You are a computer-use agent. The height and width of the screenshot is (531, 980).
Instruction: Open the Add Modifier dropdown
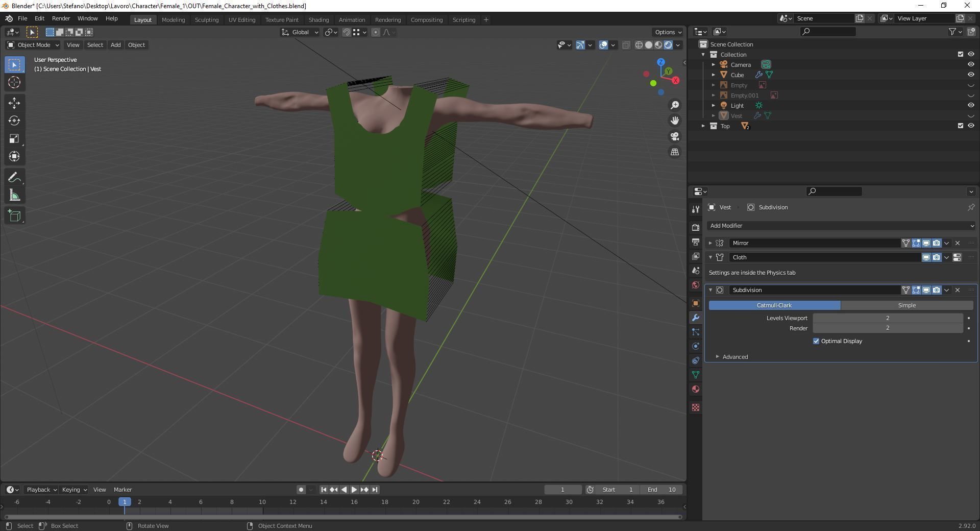point(841,226)
